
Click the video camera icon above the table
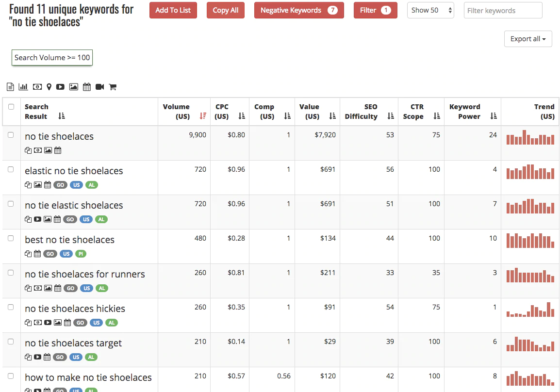(x=99, y=87)
